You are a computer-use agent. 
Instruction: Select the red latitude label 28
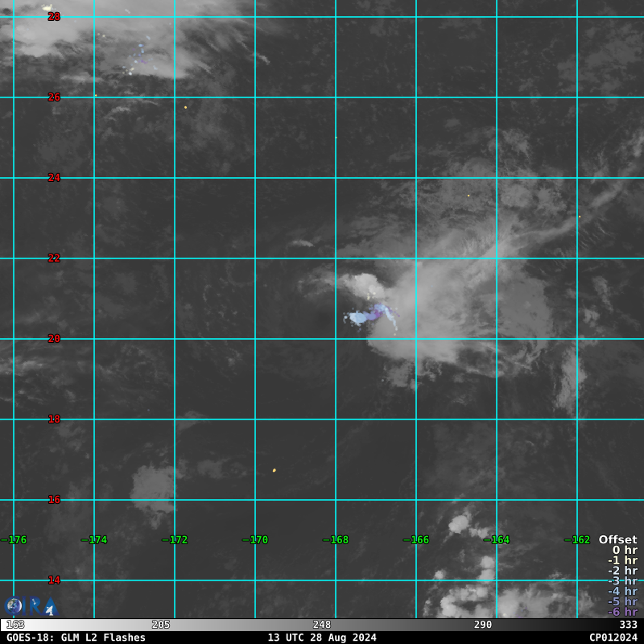coord(54,16)
